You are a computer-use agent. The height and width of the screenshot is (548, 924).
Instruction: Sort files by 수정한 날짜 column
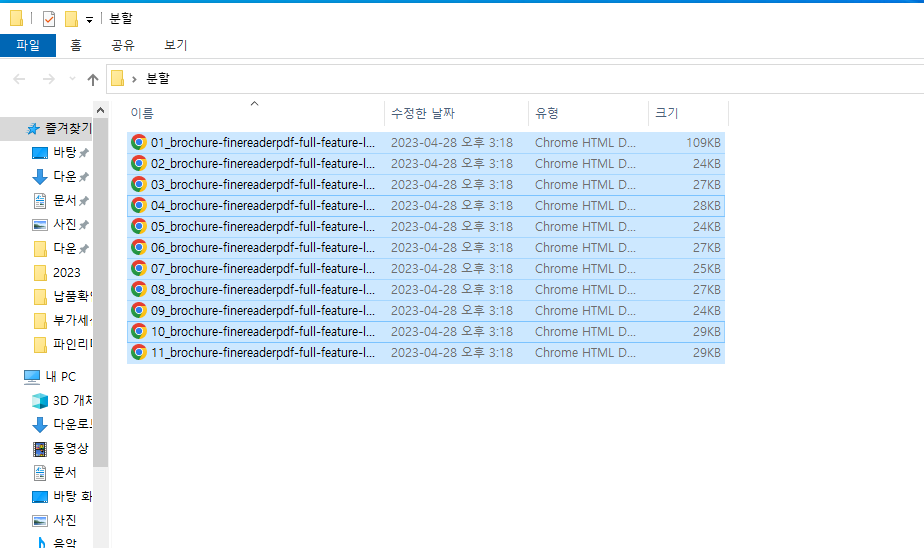[456, 113]
